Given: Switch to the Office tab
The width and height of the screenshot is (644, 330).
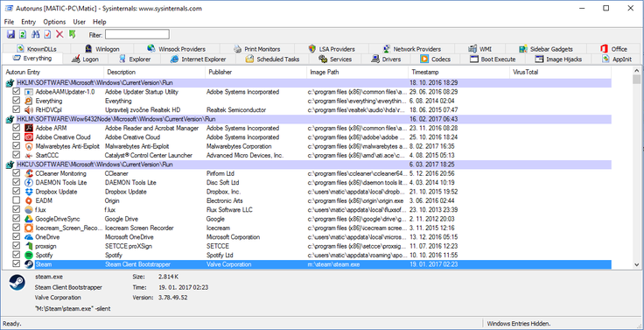Looking at the screenshot, I should click(613, 49).
